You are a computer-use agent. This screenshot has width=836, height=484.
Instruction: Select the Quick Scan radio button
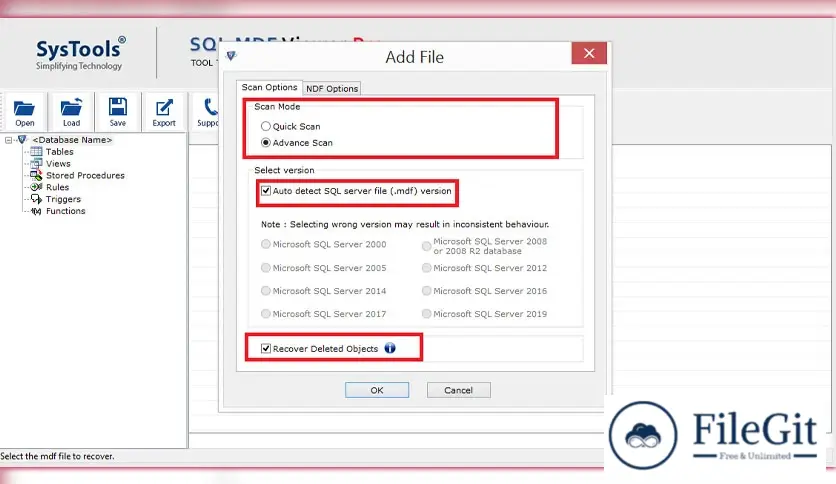click(x=266, y=126)
